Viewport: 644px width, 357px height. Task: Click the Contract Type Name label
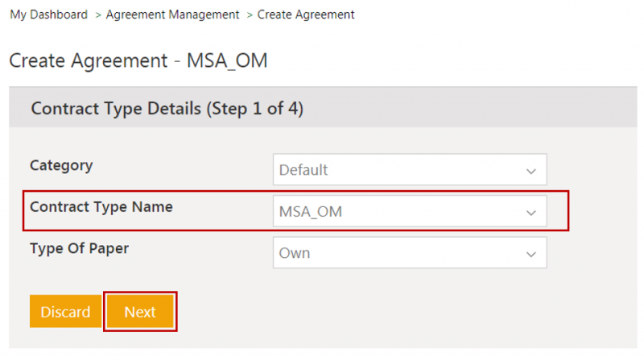point(101,206)
